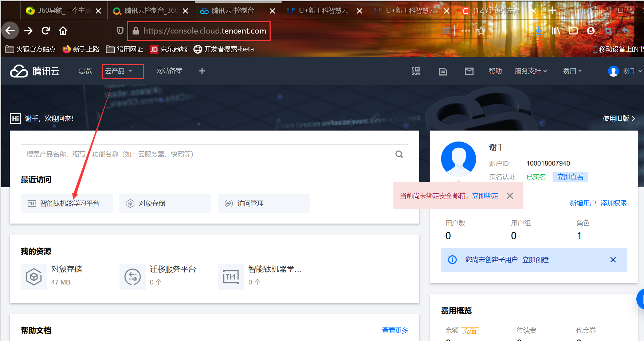Image resolution: width=644 pixels, height=341 pixels.
Task: Toggle the browser sidebar icon
Action: [573, 31]
